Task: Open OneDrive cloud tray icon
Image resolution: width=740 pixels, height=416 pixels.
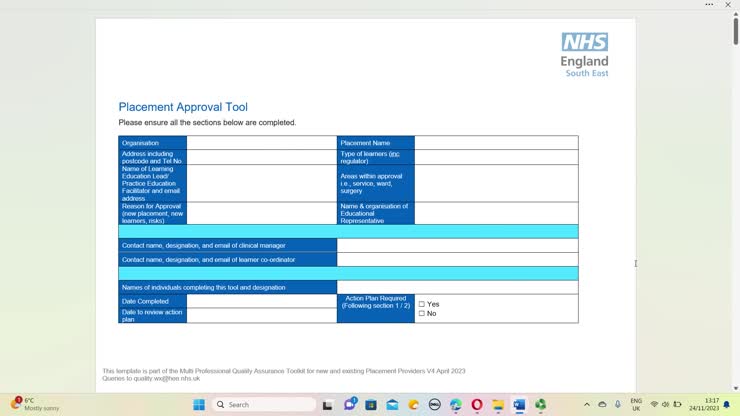Action: (x=602, y=405)
